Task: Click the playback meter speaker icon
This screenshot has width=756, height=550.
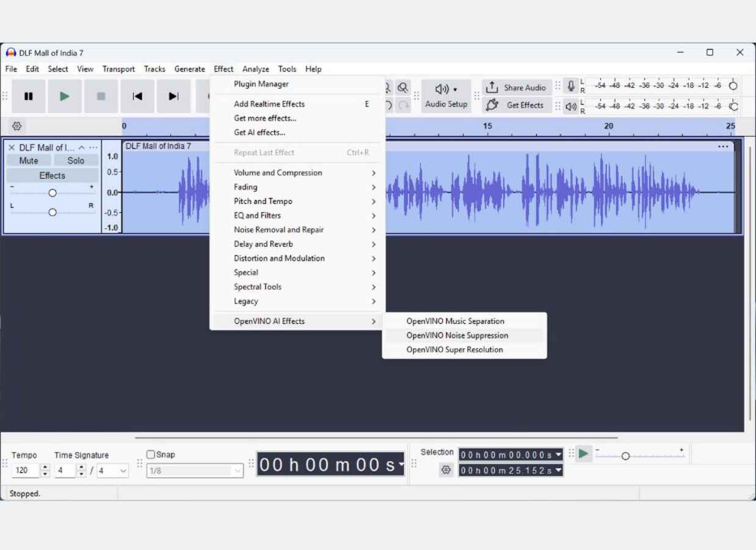Action: (570, 106)
